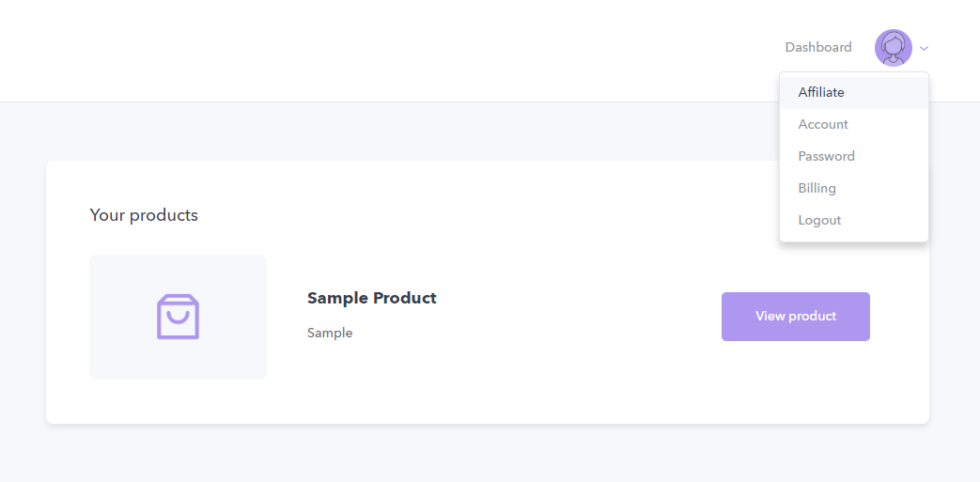Open the Dashboard link
The height and width of the screenshot is (482, 980).
[818, 48]
